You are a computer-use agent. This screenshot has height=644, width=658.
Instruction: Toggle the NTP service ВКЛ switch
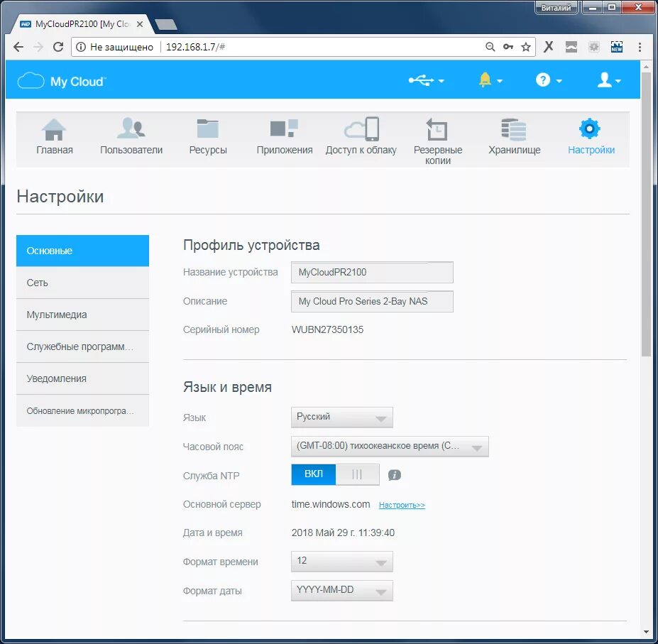point(335,474)
